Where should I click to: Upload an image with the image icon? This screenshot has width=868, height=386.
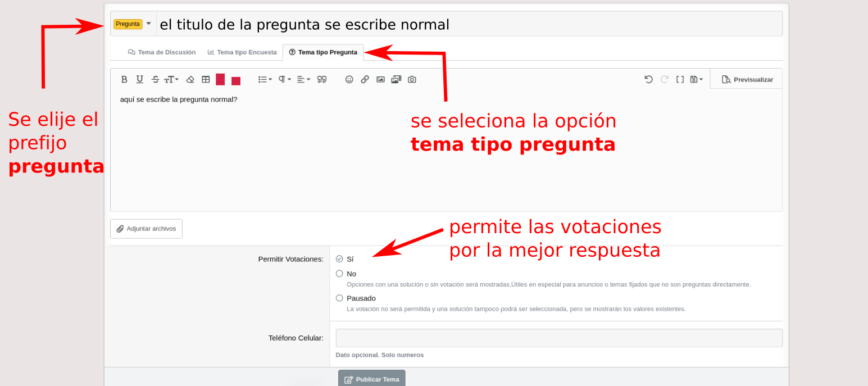(x=380, y=79)
